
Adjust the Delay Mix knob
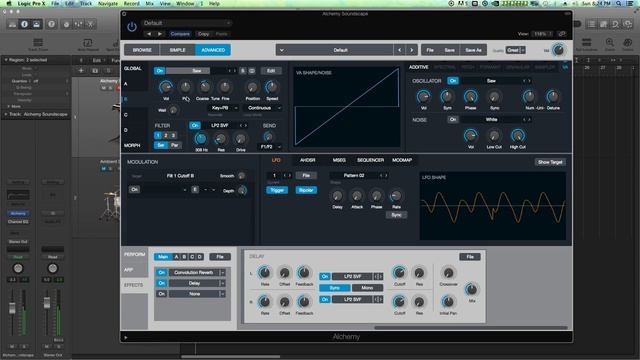471,289
